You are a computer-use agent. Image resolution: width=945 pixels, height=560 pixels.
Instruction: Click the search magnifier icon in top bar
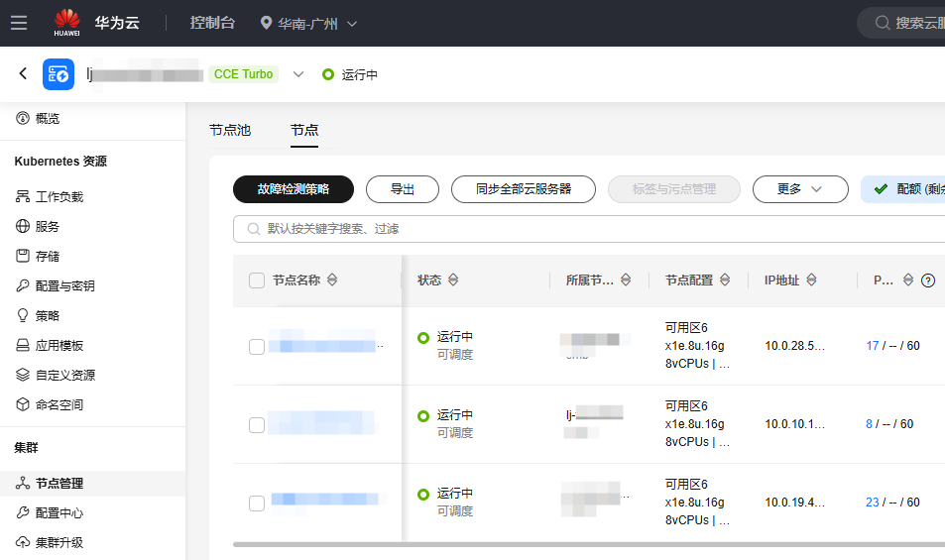(883, 23)
